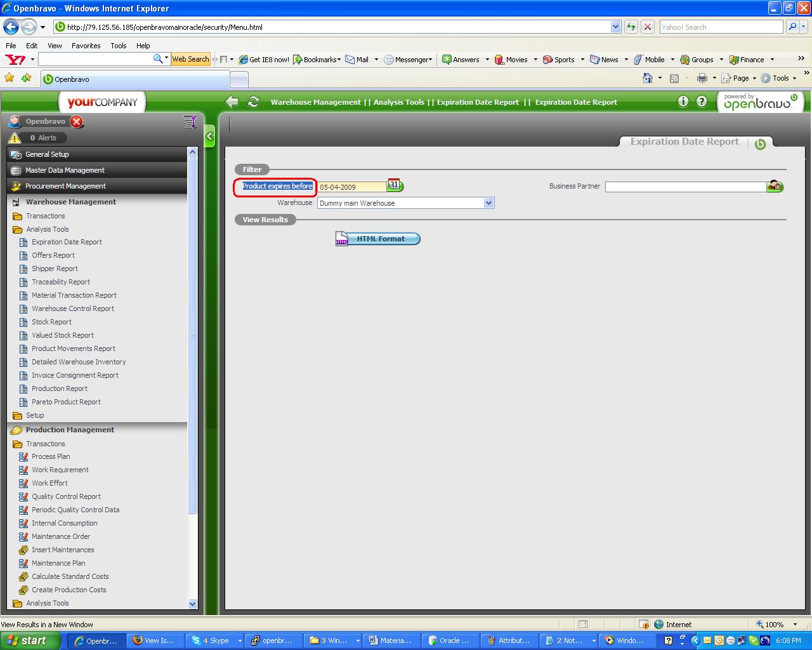Open the Valued Stock Report item
This screenshot has width=812, height=650.
click(63, 335)
